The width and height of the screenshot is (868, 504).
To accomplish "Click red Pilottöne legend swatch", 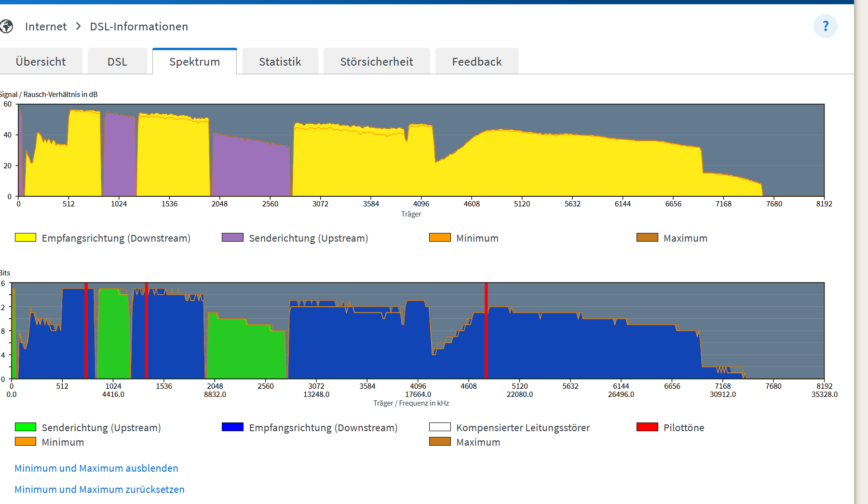I will click(647, 427).
